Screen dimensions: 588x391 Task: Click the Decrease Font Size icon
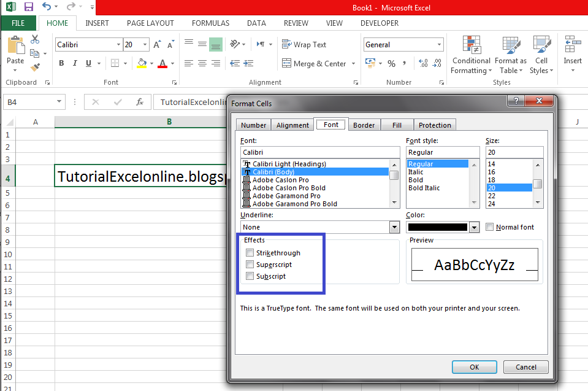[x=170, y=44]
